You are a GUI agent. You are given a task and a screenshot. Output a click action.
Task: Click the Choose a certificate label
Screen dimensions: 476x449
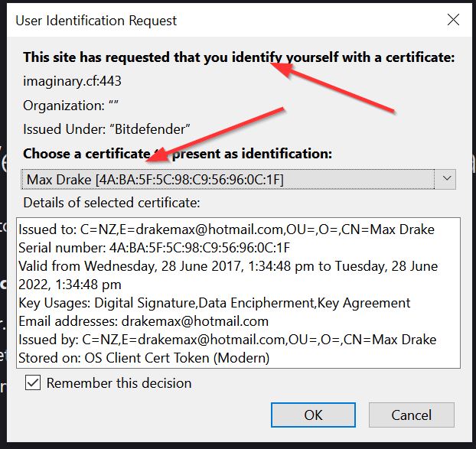click(x=178, y=153)
